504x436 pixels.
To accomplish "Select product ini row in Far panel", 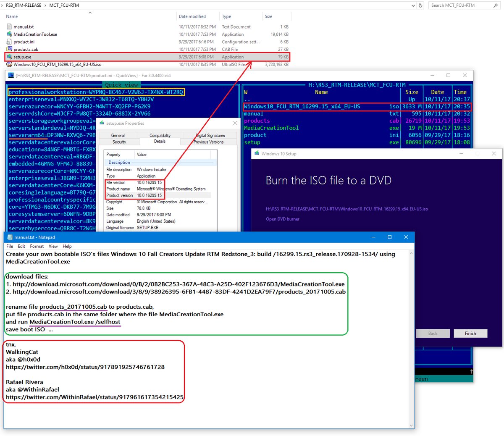I will 357,135.
